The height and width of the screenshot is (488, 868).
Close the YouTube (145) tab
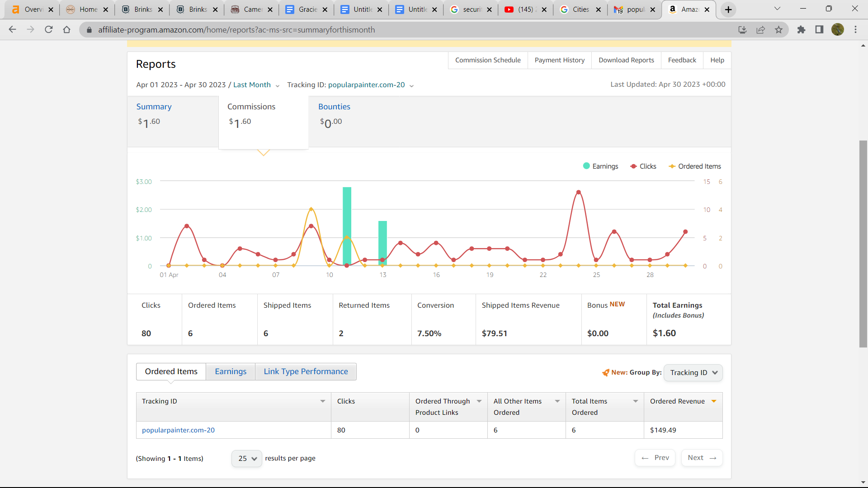[544, 9]
